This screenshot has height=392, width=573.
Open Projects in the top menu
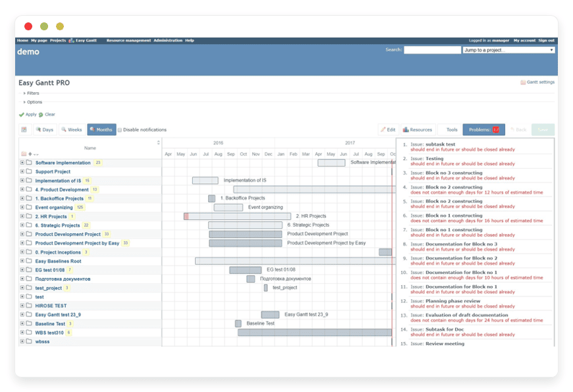tap(58, 41)
